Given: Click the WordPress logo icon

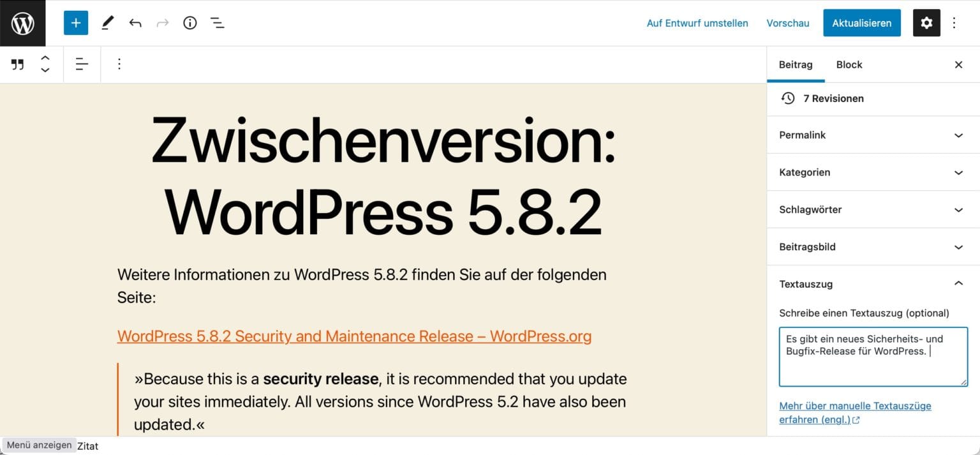Looking at the screenshot, I should tap(23, 22).
